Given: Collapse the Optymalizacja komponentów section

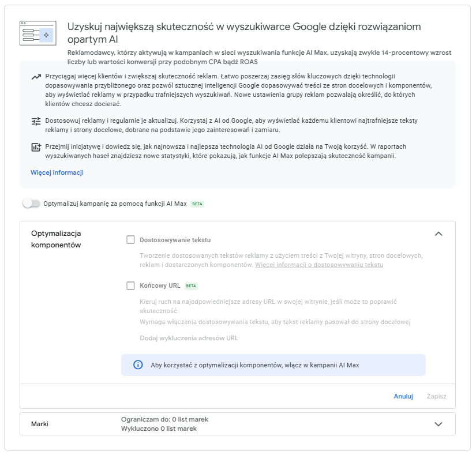Looking at the screenshot, I should point(438,234).
